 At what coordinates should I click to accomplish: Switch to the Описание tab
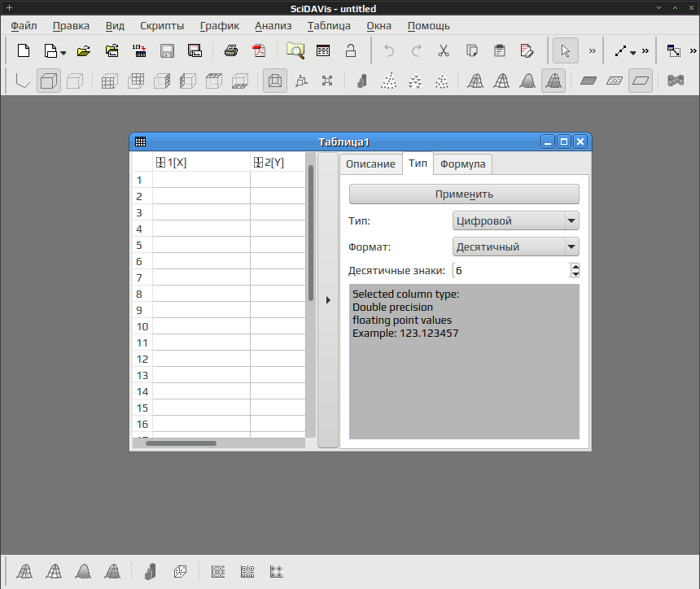click(370, 164)
